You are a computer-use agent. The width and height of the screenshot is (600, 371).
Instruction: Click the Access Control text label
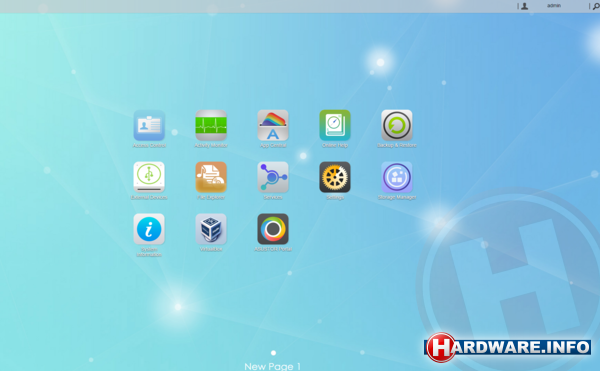[149, 145]
